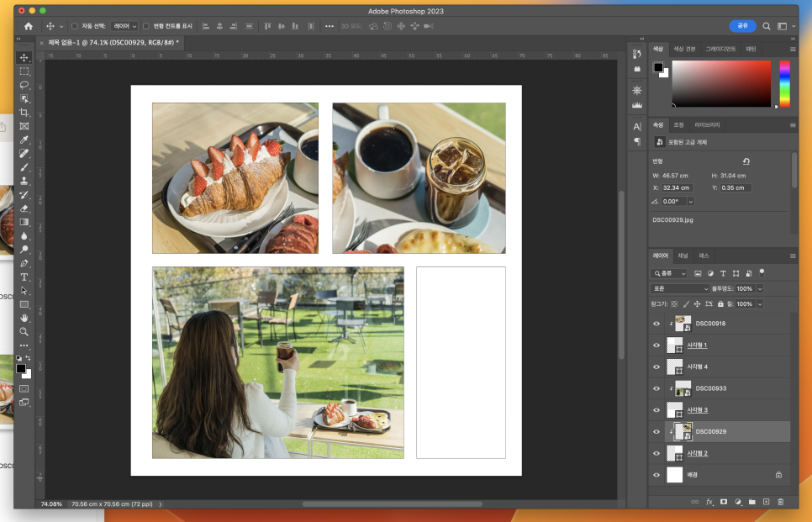Screen dimensions: 812x522
Task: Switch to the 조정 tab
Action: [x=678, y=124]
